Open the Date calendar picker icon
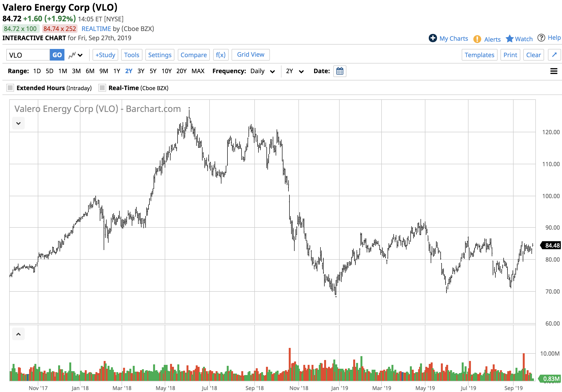 (339, 71)
